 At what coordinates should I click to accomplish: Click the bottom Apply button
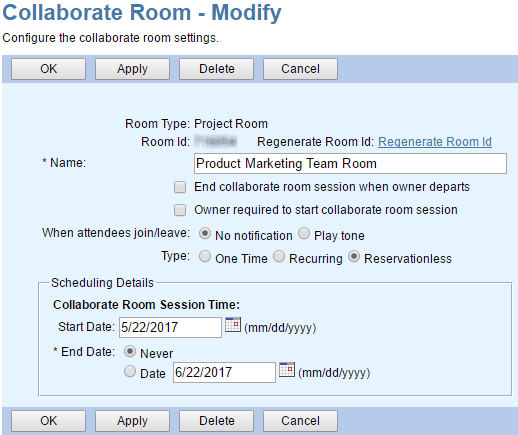(x=132, y=421)
